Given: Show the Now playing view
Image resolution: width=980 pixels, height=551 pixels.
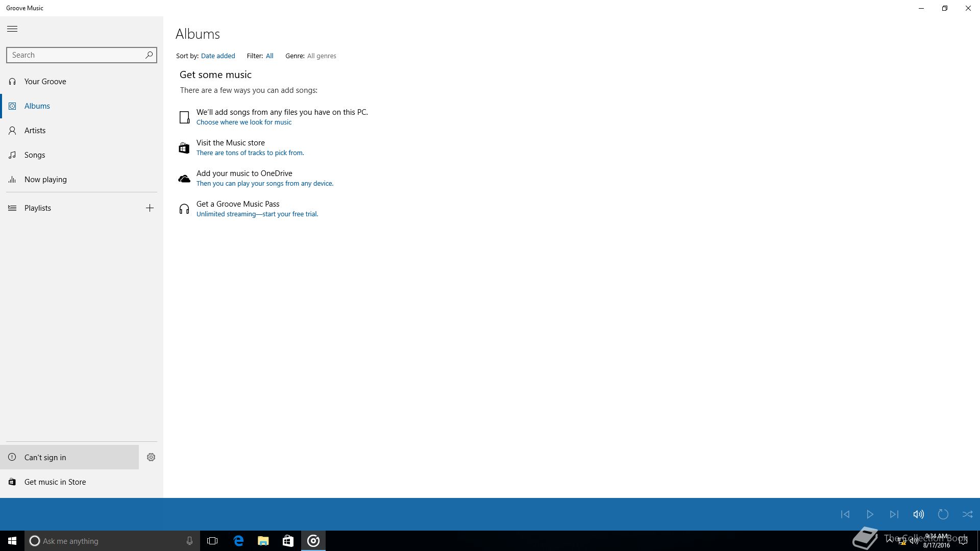Looking at the screenshot, I should click(x=82, y=180).
